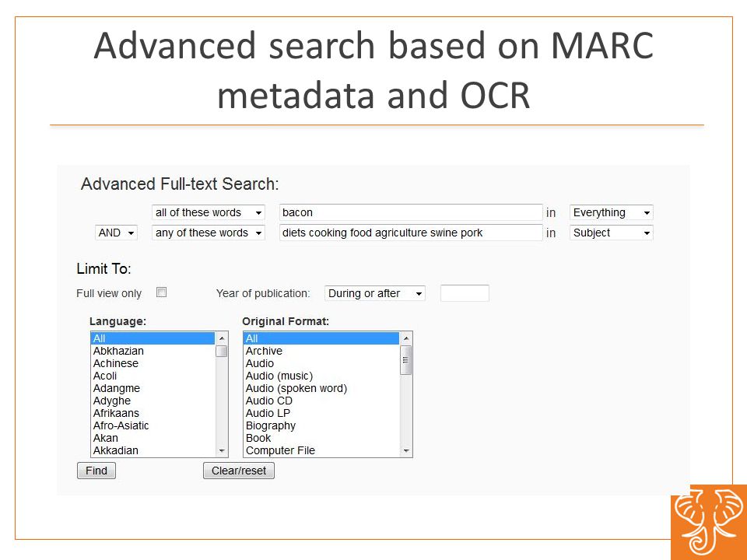The width and height of the screenshot is (747, 560).
Task: Open the 'During or after' dropdown
Action: 375,293
